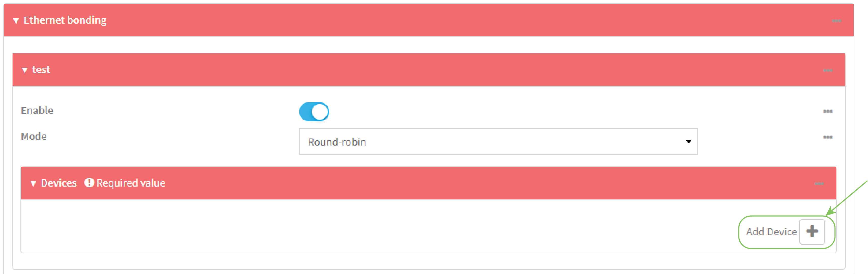The width and height of the screenshot is (868, 274).
Task: Click the Add Device label
Action: [771, 232]
